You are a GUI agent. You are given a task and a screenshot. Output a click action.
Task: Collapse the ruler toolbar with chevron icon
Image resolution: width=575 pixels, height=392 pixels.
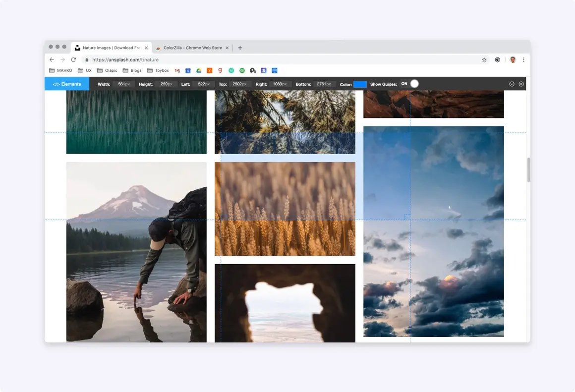(512, 84)
